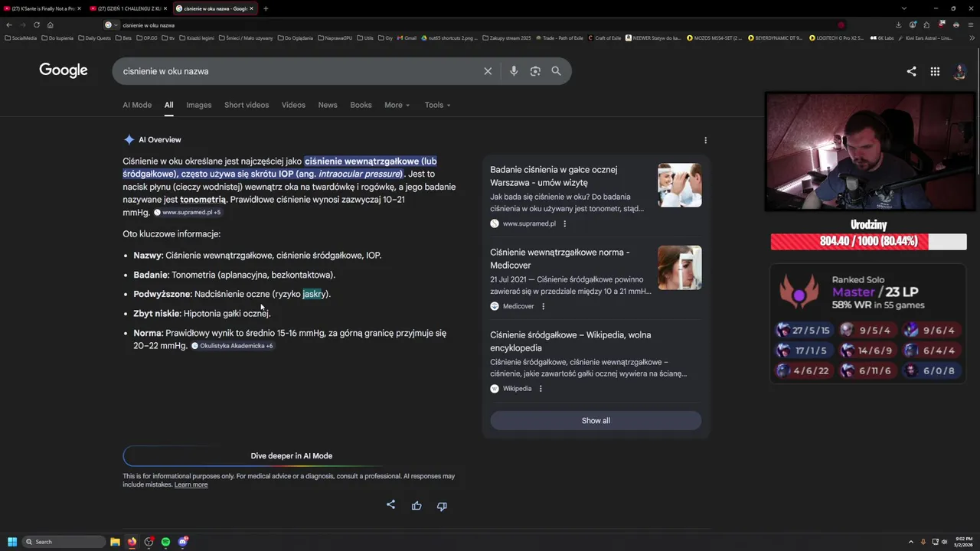This screenshot has width=980, height=551.
Task: Go back in browser history
Action: [x=9, y=24]
